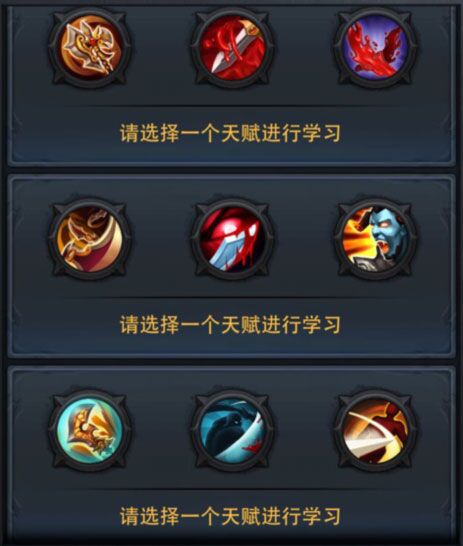This screenshot has width=463, height=546.
Task: Select the golden dragon blade talent icon
Action: click(x=90, y=239)
